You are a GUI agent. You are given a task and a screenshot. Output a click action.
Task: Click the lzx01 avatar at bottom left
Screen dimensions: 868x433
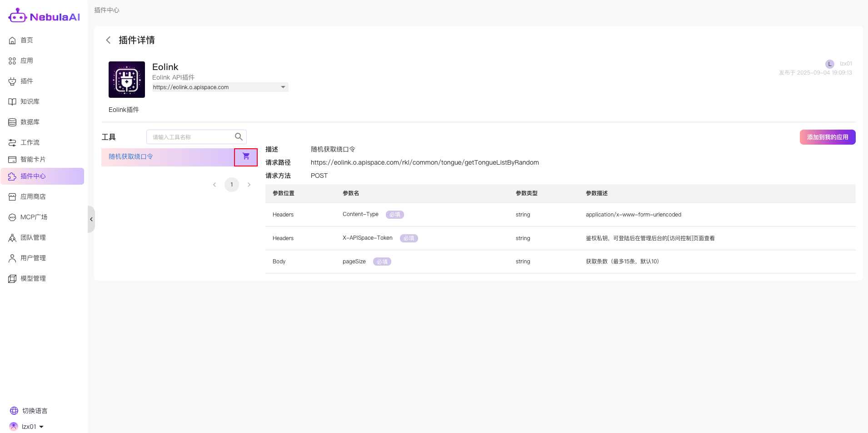pos(14,426)
